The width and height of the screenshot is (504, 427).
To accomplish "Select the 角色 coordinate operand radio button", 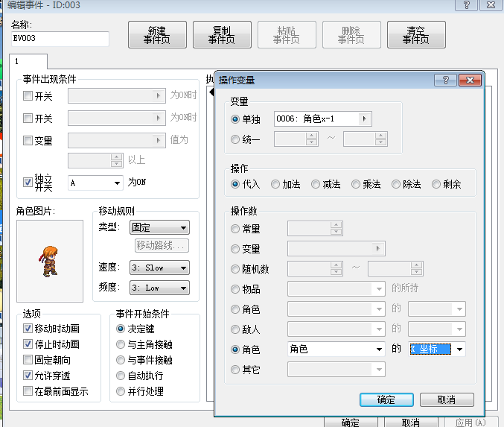I will tap(235, 349).
